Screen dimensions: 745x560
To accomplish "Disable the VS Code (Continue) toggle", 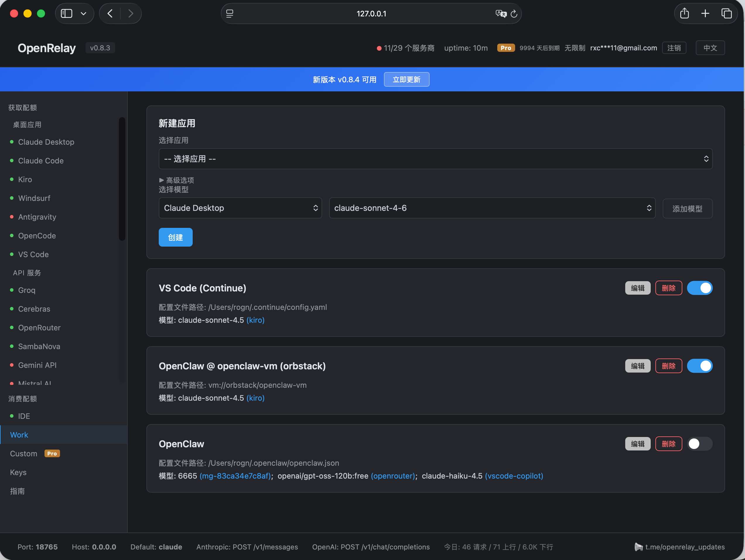I will (x=700, y=288).
